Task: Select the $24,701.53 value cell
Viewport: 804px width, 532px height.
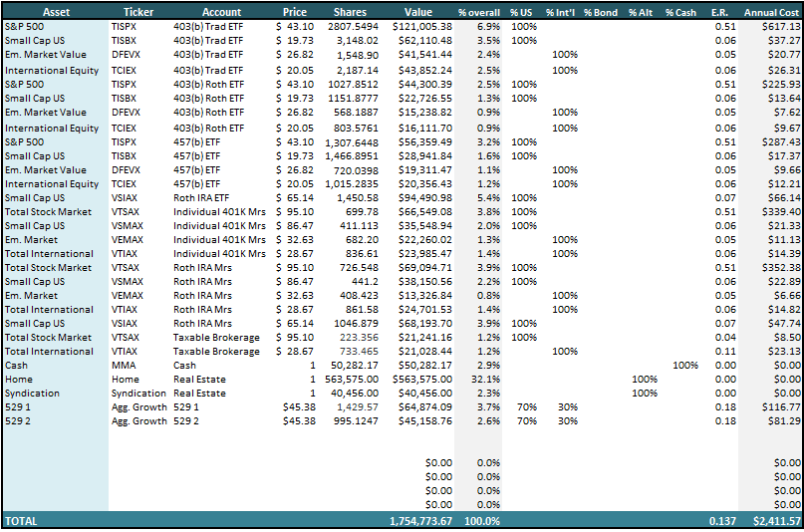Action: point(425,309)
